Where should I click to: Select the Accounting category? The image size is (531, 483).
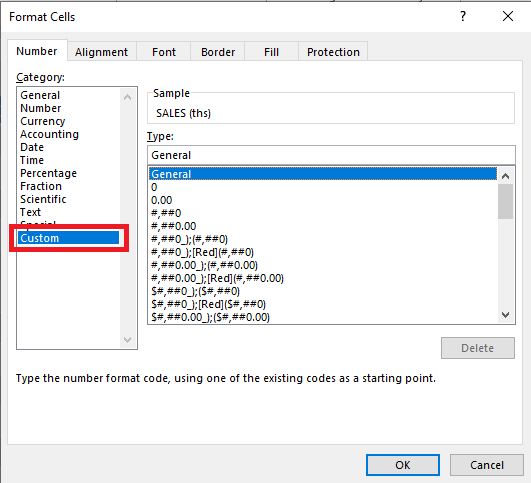click(x=49, y=134)
